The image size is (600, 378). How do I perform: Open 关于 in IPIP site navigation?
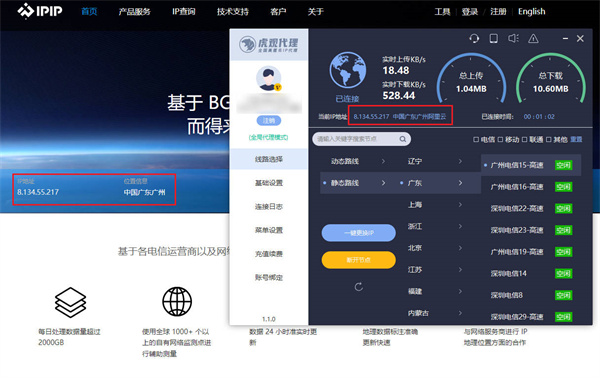pos(316,12)
